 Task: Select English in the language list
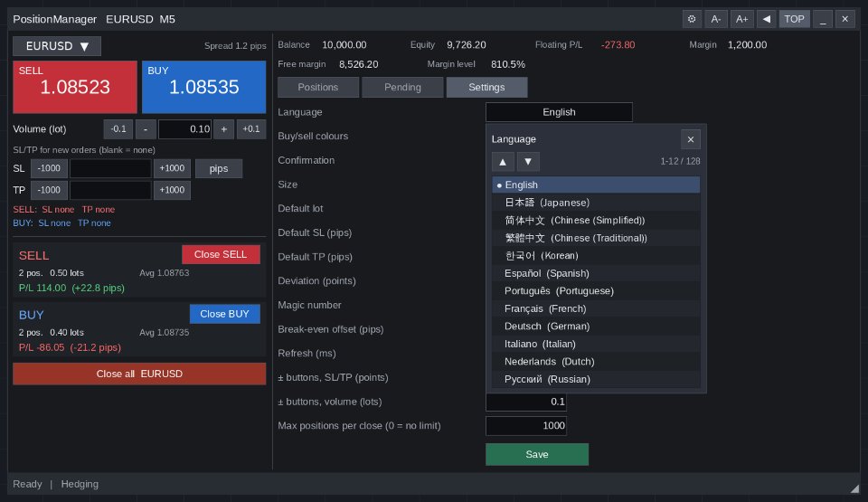pos(596,185)
